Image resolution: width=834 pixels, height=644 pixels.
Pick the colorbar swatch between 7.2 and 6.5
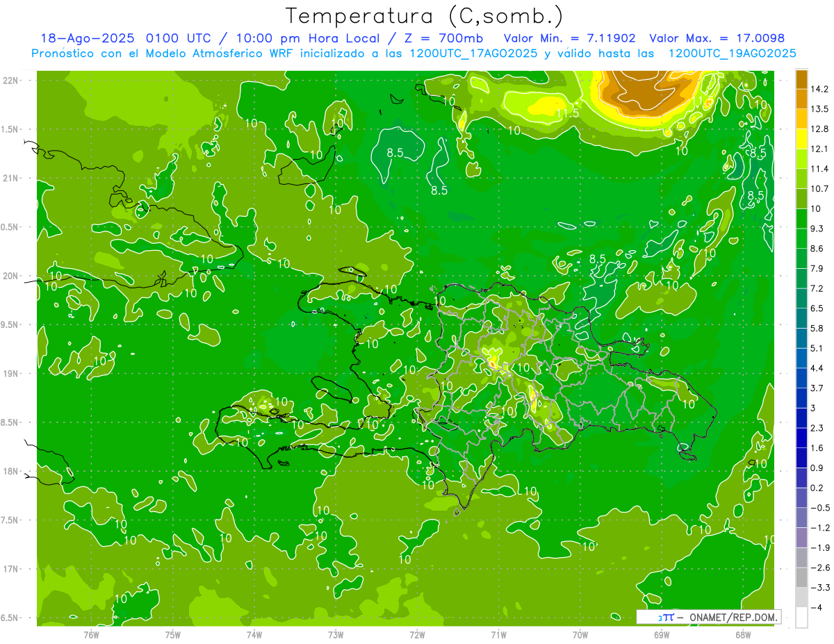pyautogui.click(x=801, y=299)
